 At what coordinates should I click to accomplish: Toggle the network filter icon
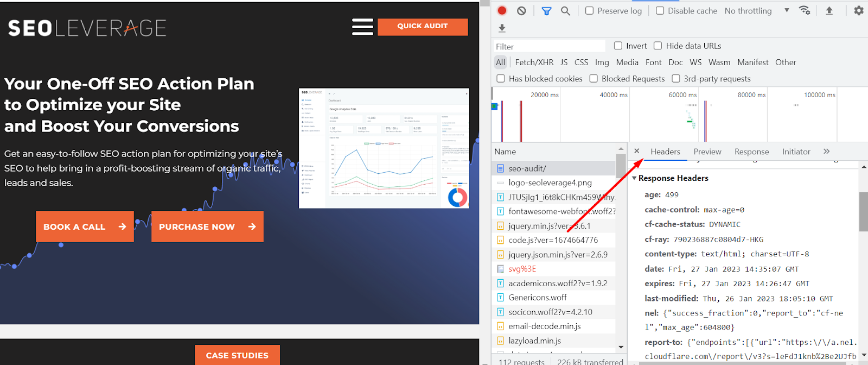(x=546, y=11)
